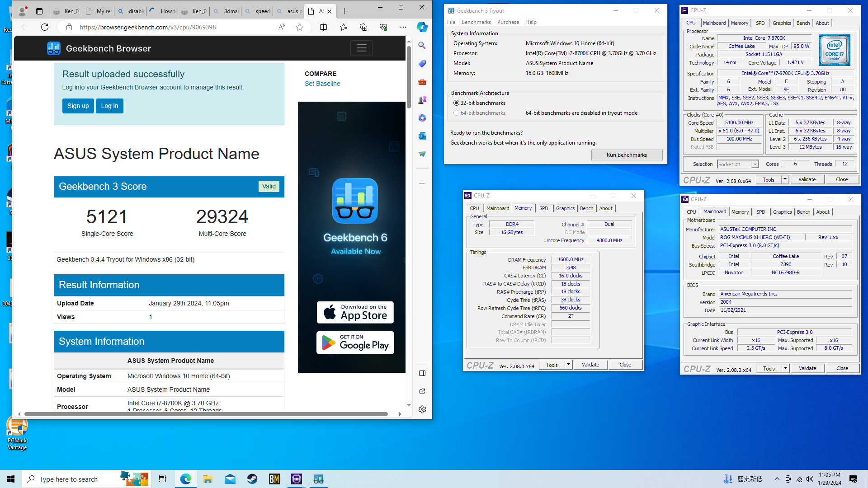Open Edge sidebar Shopping tag icon
This screenshot has width=868, height=488.
(422, 63)
